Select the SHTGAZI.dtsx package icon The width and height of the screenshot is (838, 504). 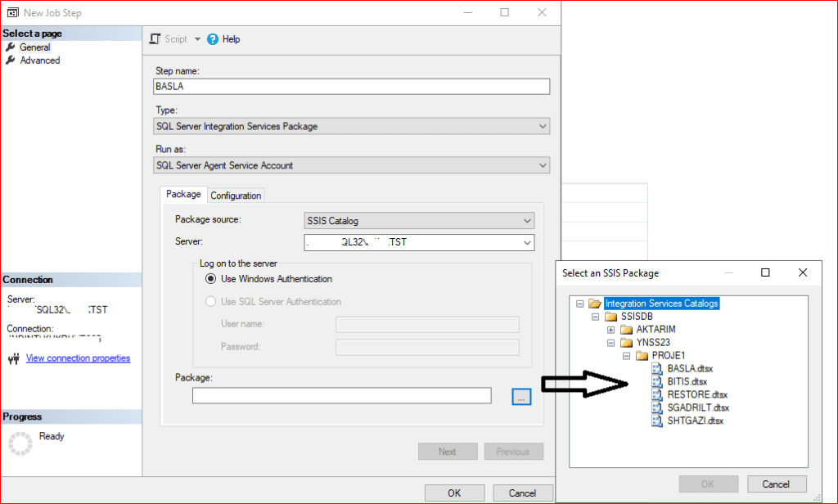point(657,421)
